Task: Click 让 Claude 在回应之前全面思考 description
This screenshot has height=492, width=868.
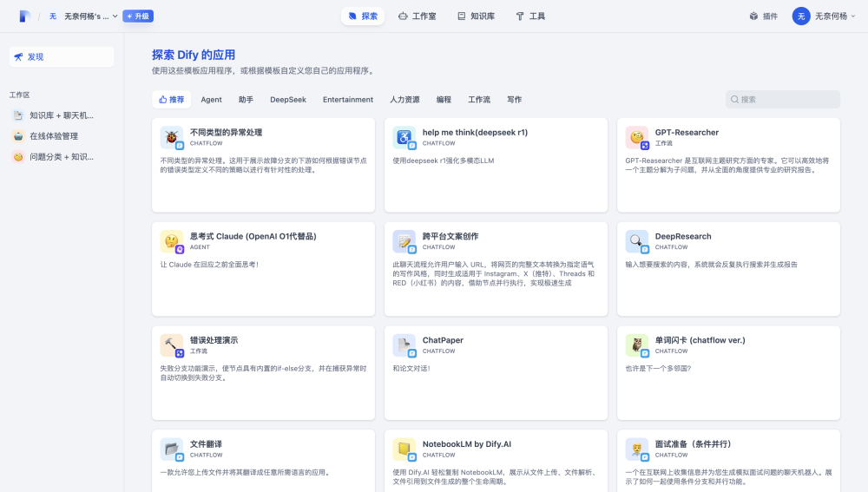Action: coord(209,265)
